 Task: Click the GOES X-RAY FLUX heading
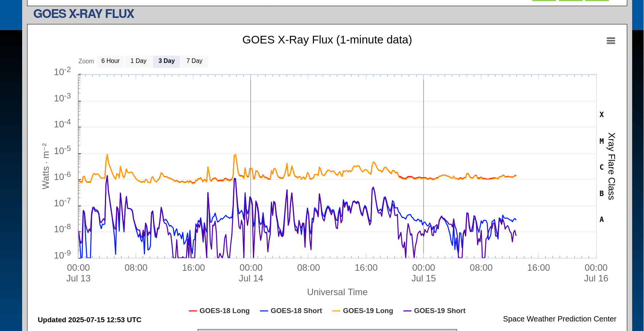[84, 14]
